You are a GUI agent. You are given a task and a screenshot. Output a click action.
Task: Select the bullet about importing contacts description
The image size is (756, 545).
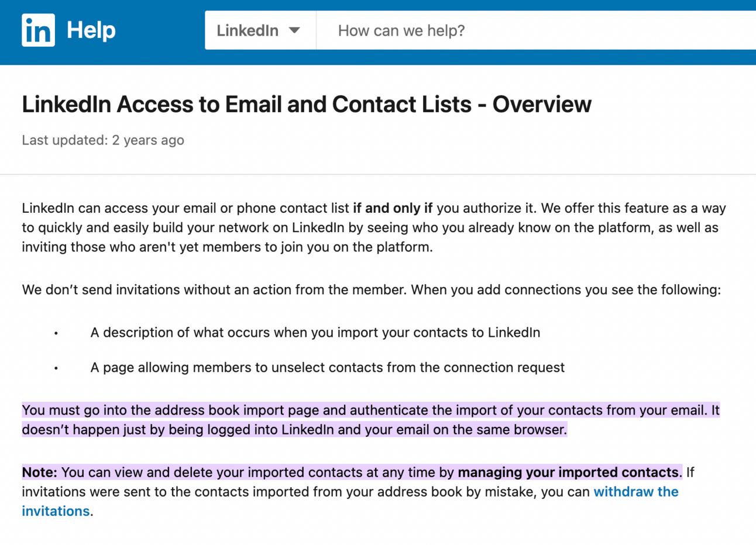point(315,333)
